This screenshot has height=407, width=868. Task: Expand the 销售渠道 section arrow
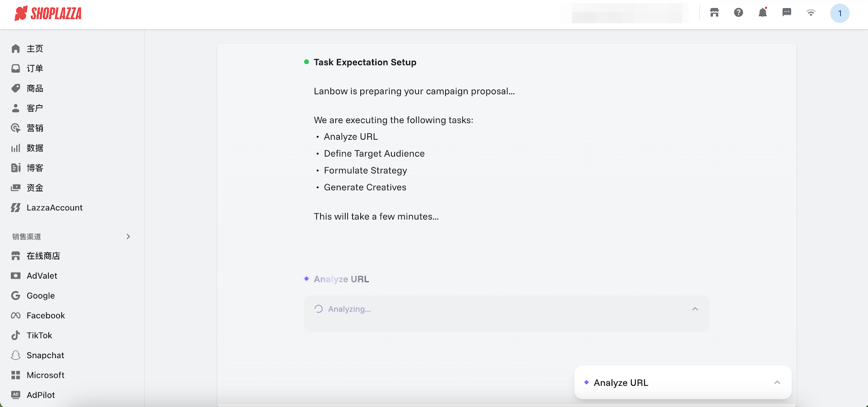[x=128, y=237]
